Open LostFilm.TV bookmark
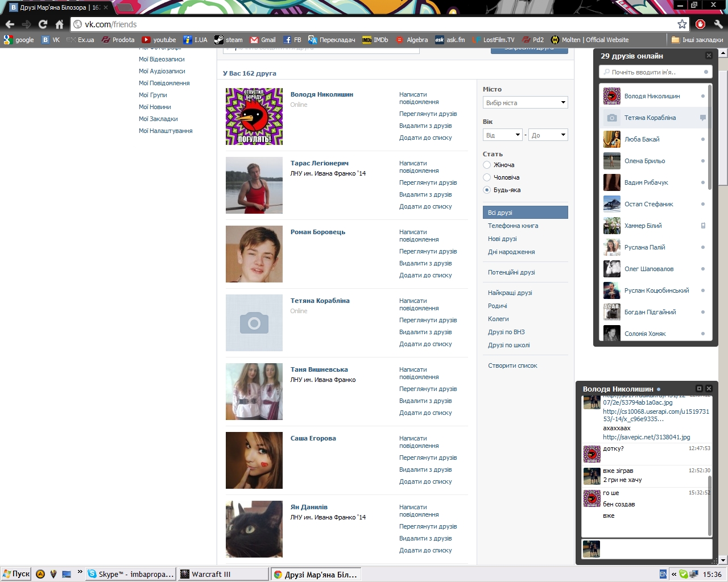 click(x=493, y=40)
